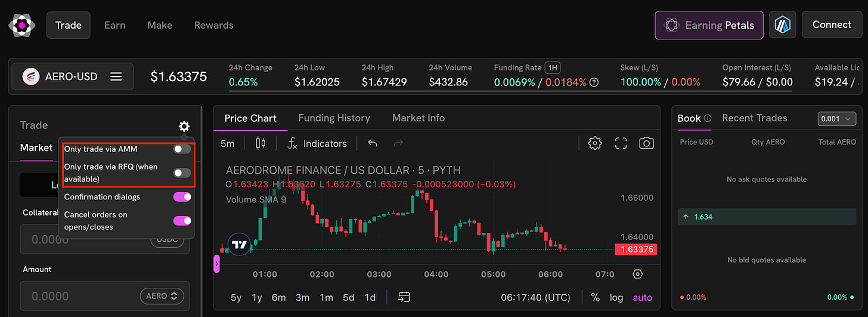Disable Confirmation dialogs switch
Screen dimensions: 868x317
[182, 196]
